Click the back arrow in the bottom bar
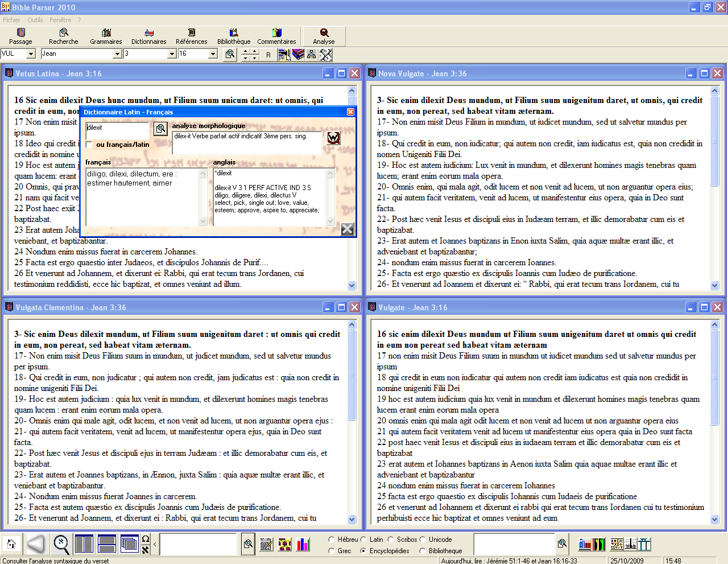728x564 pixels. (x=35, y=544)
